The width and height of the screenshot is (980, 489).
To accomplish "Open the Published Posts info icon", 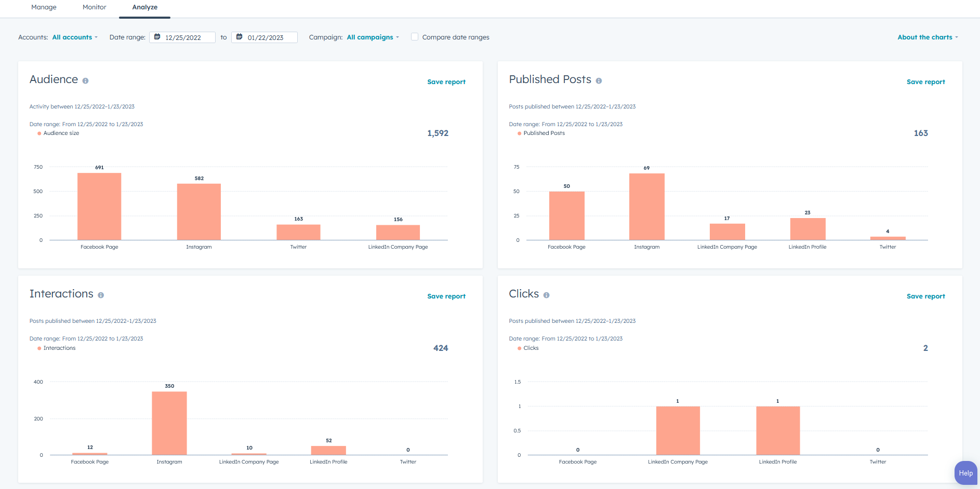I will click(599, 81).
